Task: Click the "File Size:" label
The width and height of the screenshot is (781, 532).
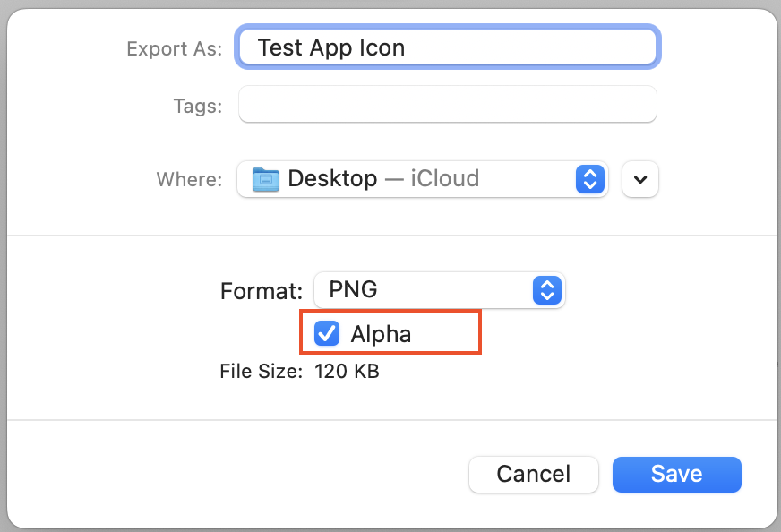Action: pos(261,371)
